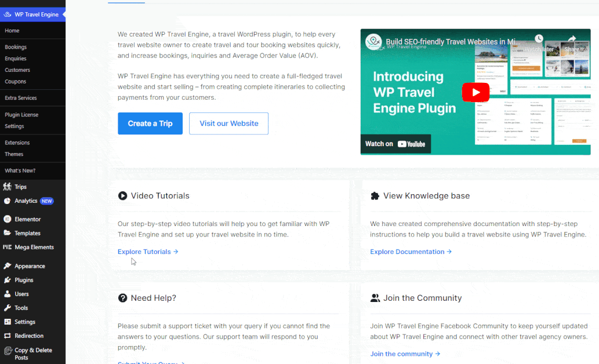Click the Tools wrench icon
This screenshot has width=599, height=364.
click(8, 308)
